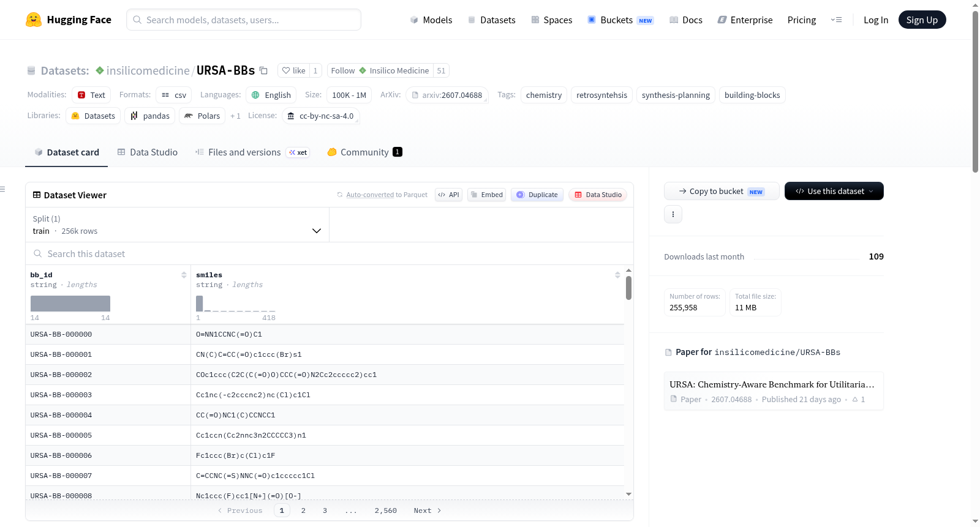Viewport: 980px width, 527px height.
Task: Click Copy to bucket button
Action: (x=722, y=191)
